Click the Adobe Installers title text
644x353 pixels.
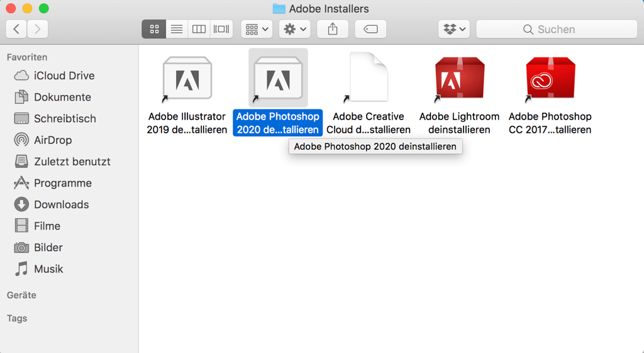pos(329,9)
